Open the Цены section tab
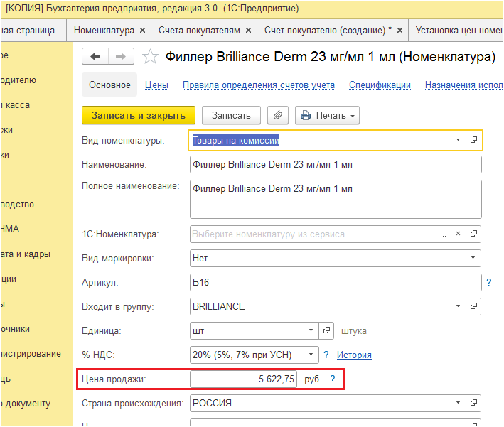 [156, 85]
